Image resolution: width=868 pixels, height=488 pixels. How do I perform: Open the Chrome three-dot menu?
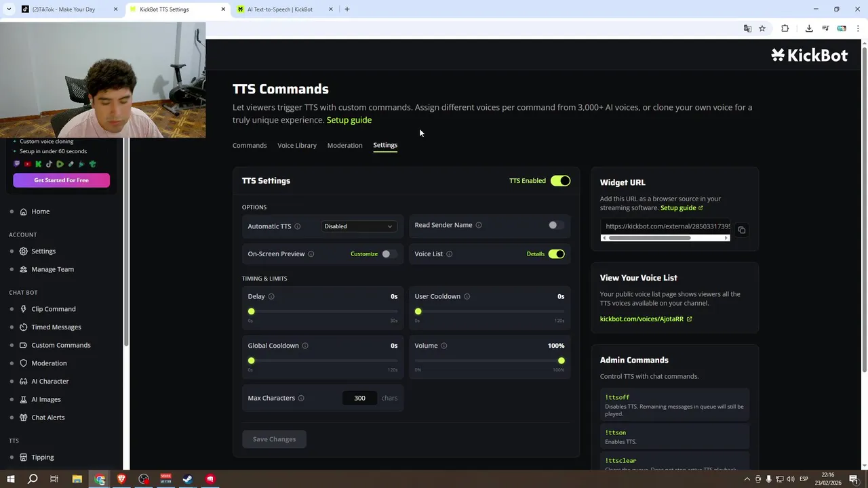tap(857, 28)
